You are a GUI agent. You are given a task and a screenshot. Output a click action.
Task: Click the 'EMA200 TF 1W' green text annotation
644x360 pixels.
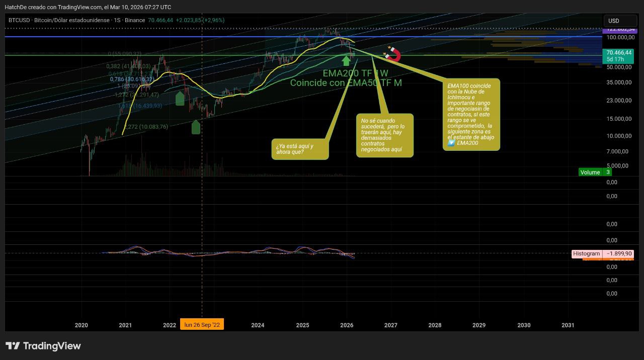(355, 73)
